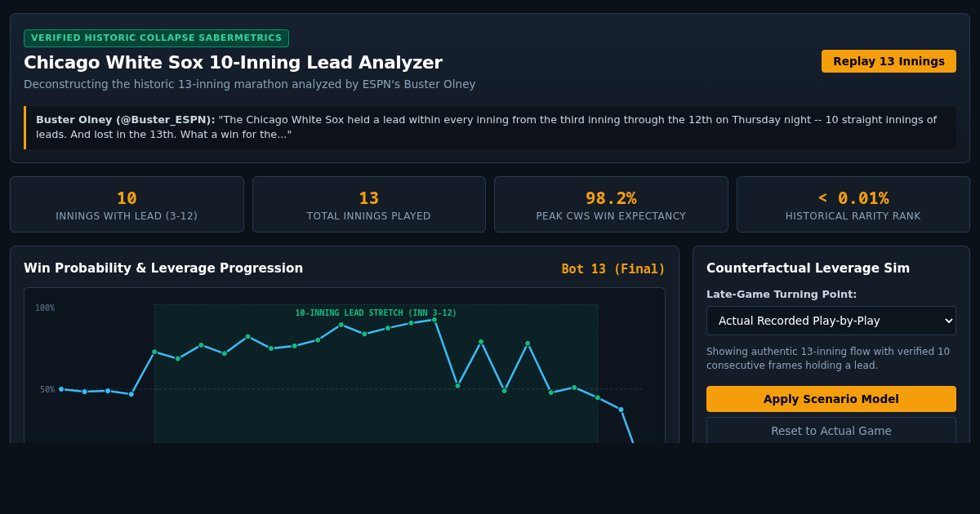Click the first chart data point at 50%
Screen dimensions: 980x514
pyautogui.click(x=61, y=389)
